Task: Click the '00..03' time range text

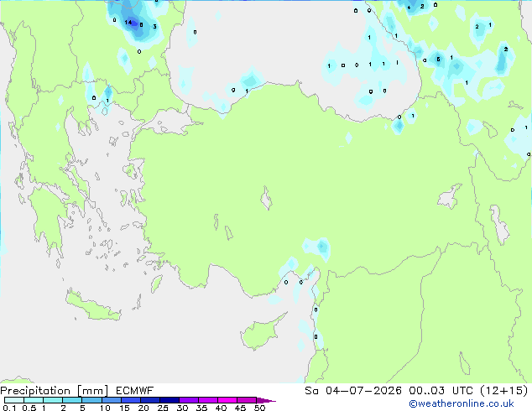Action: 426,391
